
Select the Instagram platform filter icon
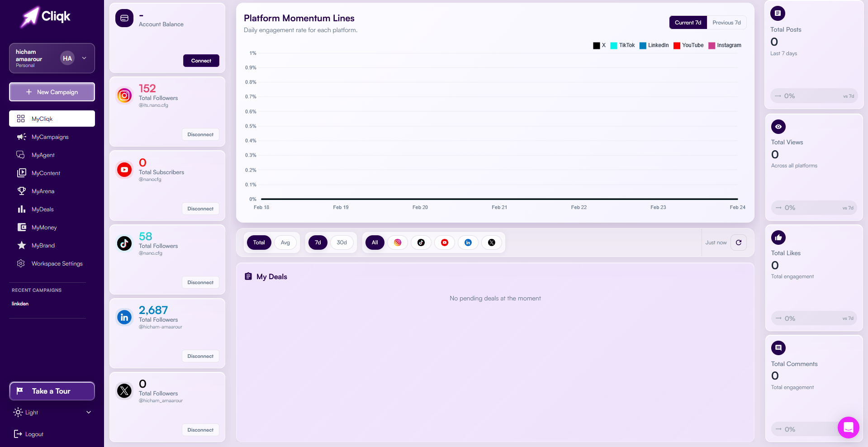coord(398,243)
